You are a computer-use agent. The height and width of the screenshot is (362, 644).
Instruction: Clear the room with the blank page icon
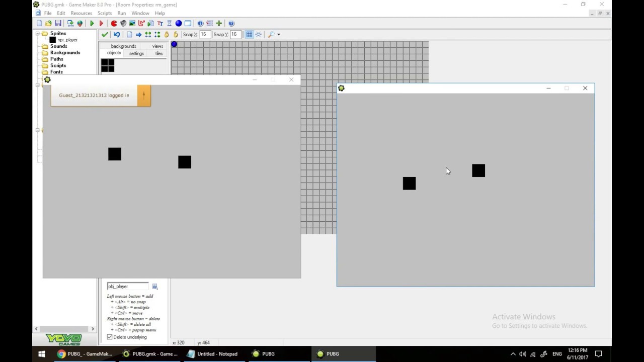(x=129, y=34)
